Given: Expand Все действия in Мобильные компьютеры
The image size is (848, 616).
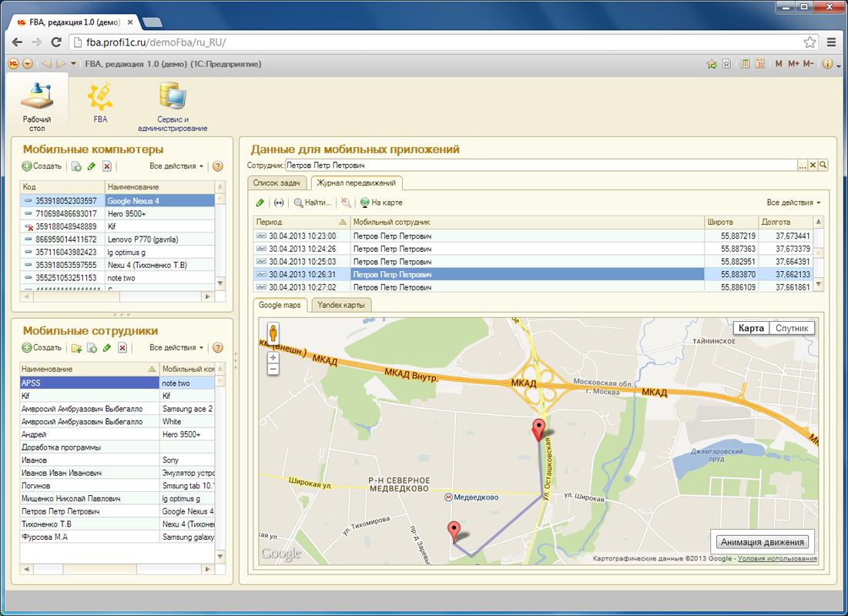Looking at the screenshot, I should pos(176,166).
